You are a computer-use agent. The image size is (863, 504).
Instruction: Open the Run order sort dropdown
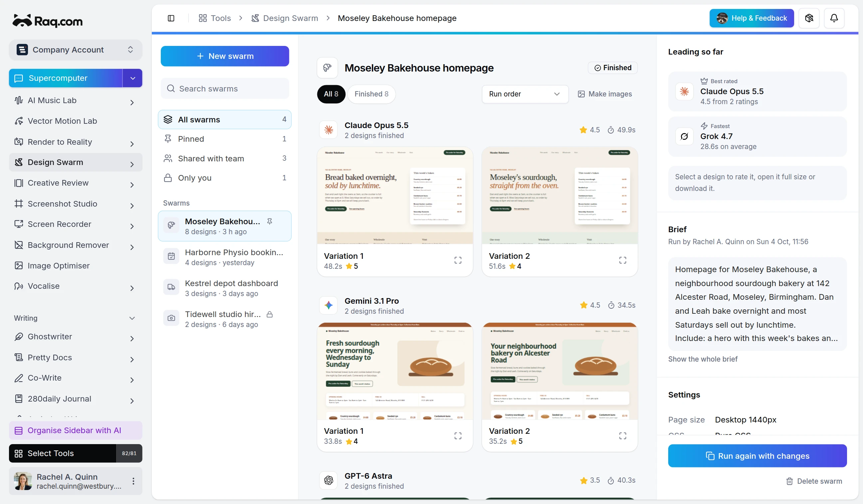(525, 94)
